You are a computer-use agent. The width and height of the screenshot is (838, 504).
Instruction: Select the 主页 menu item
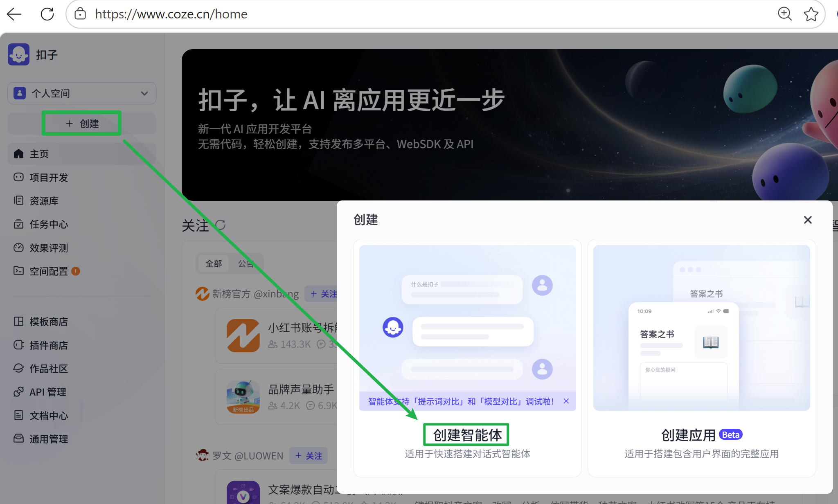coord(39,154)
